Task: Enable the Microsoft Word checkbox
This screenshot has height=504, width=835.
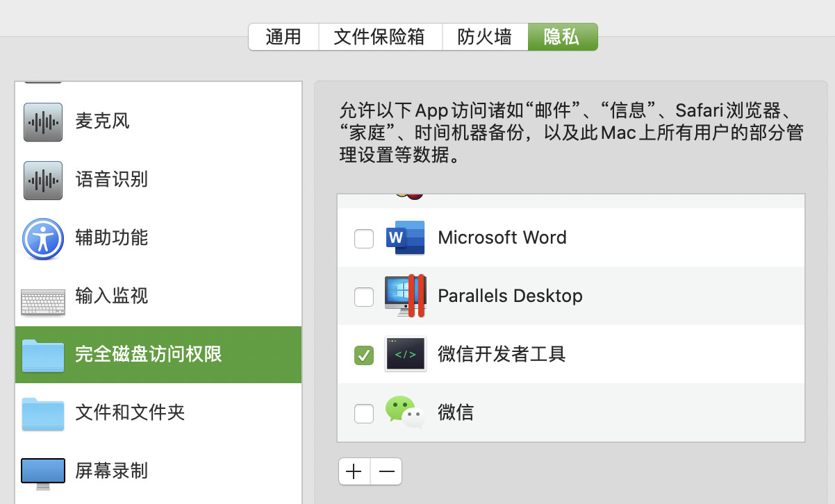Action: [364, 239]
